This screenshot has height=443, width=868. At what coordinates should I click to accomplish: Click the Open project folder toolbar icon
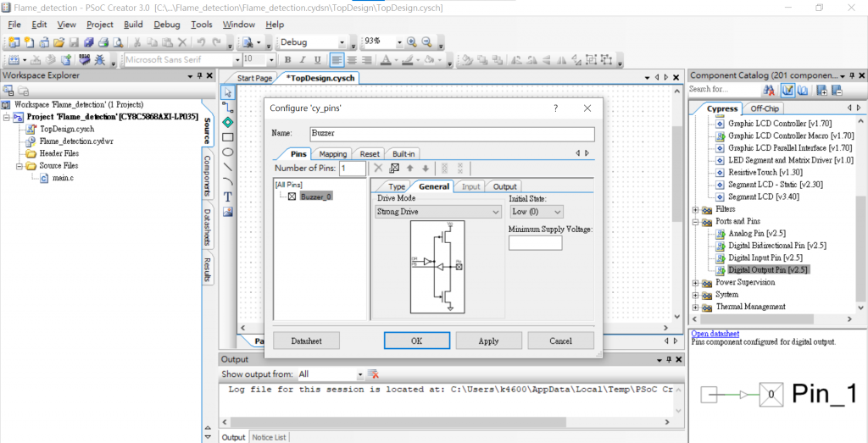click(x=58, y=42)
